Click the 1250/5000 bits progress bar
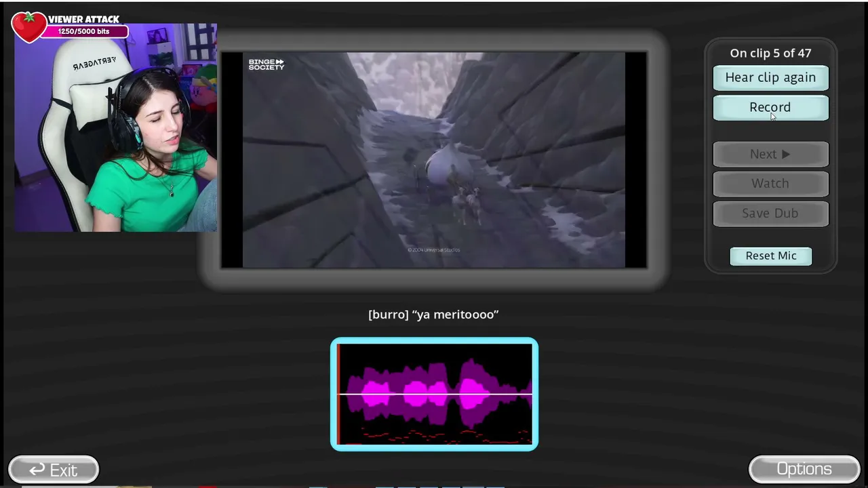Viewport: 868px width, 488px height. [84, 32]
